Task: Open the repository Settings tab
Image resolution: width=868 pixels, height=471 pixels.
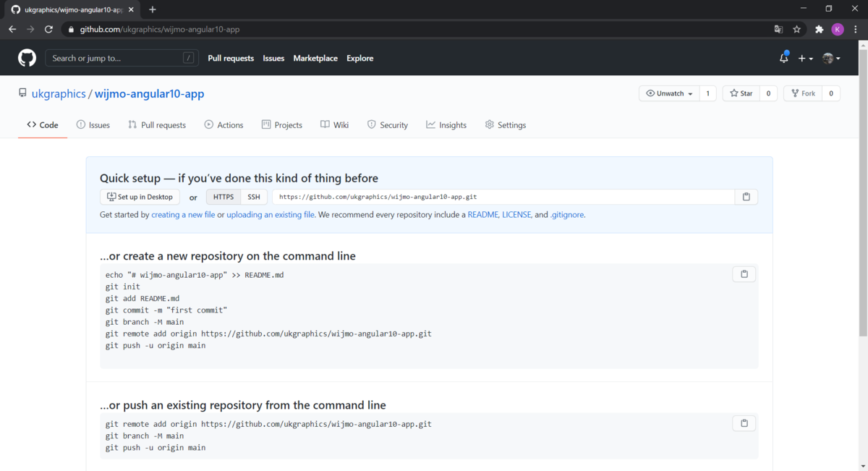Action: pos(506,125)
